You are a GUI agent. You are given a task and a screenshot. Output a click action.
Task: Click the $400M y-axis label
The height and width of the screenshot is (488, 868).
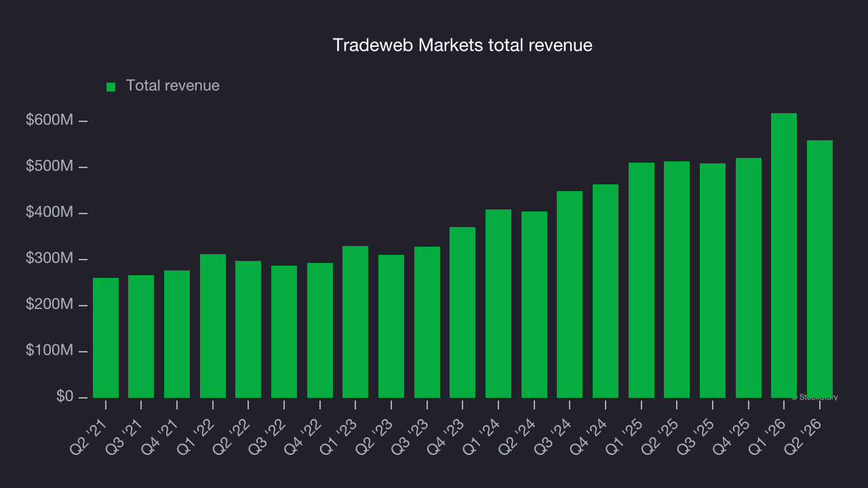pos(50,212)
